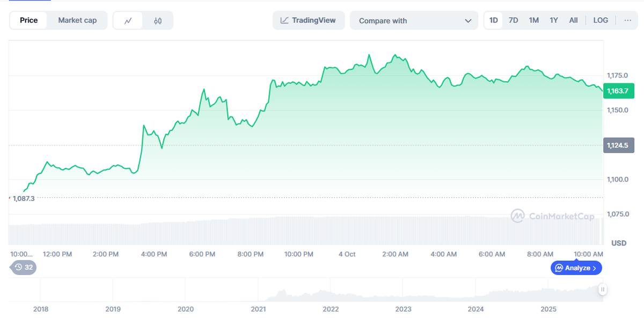Viewport: 644px width, 324px height.
Task: Click the current price label 1,163.7
Action: tap(619, 91)
